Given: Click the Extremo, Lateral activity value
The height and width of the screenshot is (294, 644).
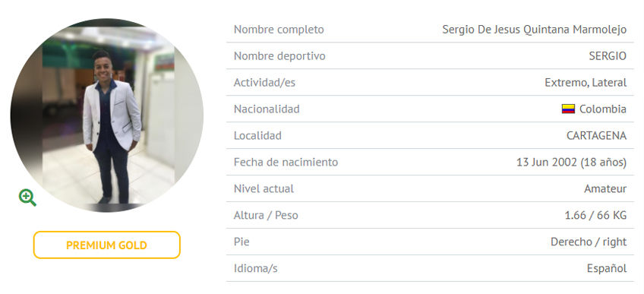Looking at the screenshot, I should pyautogui.click(x=586, y=83).
